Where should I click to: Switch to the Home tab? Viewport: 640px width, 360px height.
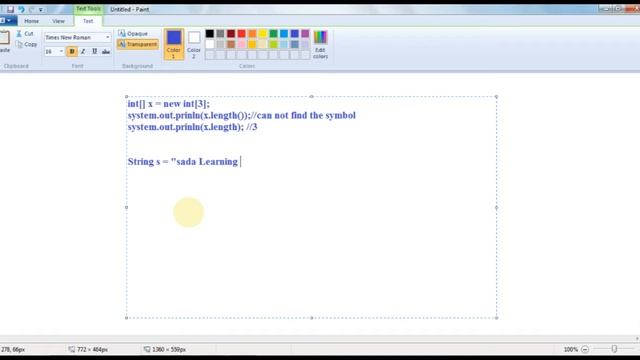coord(31,21)
